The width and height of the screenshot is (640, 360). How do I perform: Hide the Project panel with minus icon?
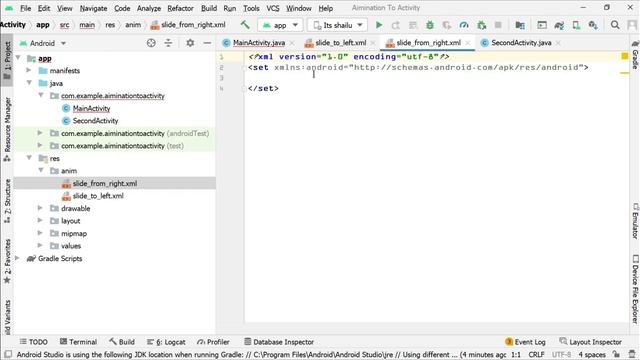(207, 43)
